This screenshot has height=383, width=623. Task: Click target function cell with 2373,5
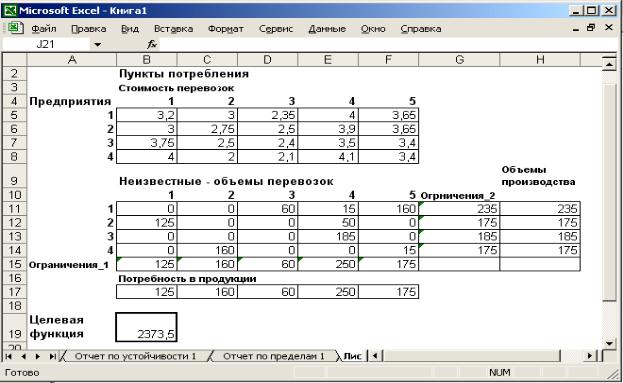147,327
